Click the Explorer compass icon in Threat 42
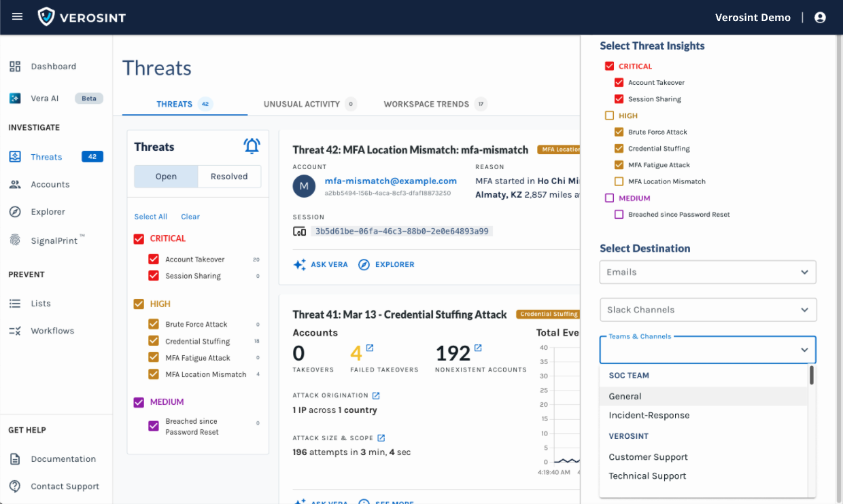This screenshot has height=504, width=843. (364, 265)
